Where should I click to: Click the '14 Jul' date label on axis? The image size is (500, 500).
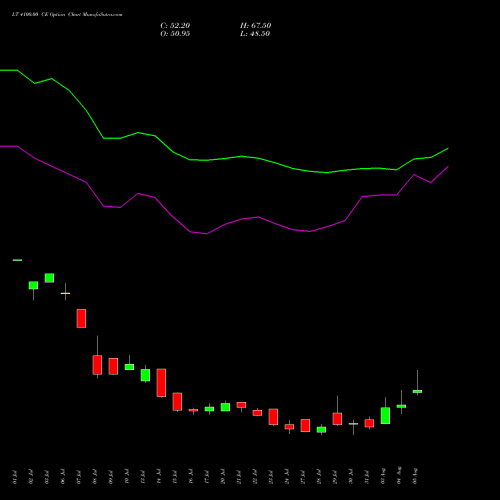click(159, 477)
